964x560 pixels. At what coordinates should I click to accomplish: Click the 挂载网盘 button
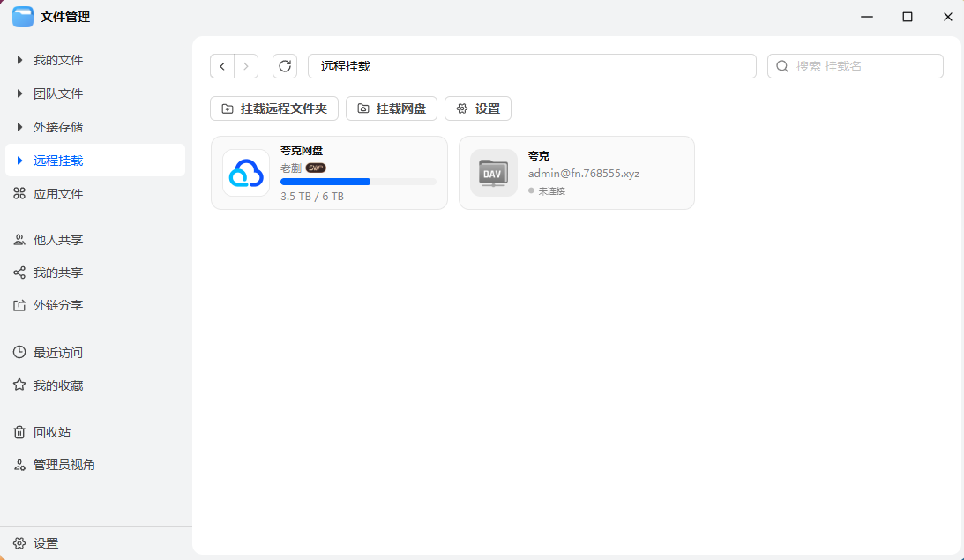[x=392, y=108]
